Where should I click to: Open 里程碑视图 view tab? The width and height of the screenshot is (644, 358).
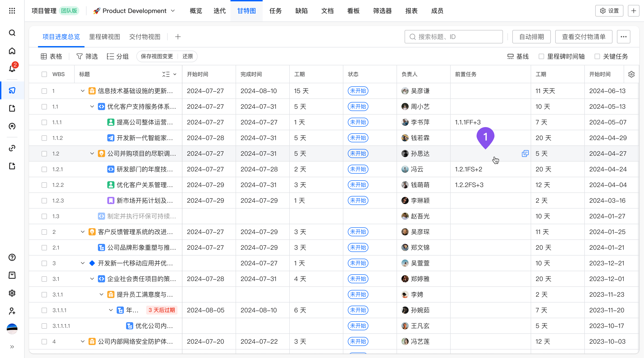tap(104, 37)
